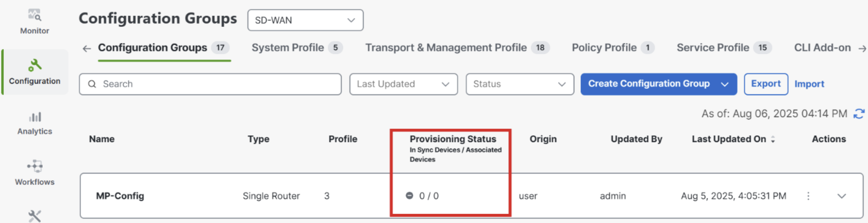Viewport: 868px width, 223px height.
Task: Switch to the Policy Profile tab
Action: [613, 48]
